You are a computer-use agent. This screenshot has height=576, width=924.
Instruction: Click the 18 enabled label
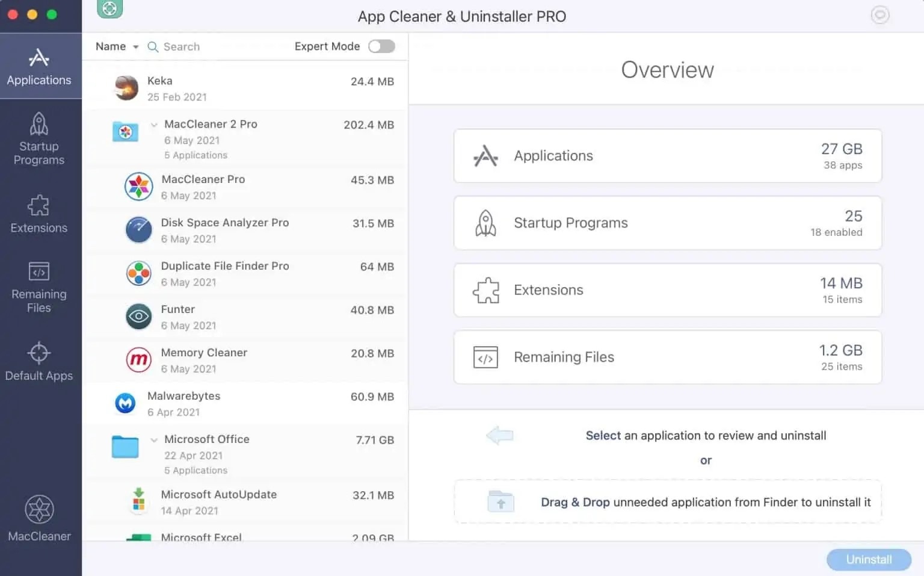(x=836, y=232)
